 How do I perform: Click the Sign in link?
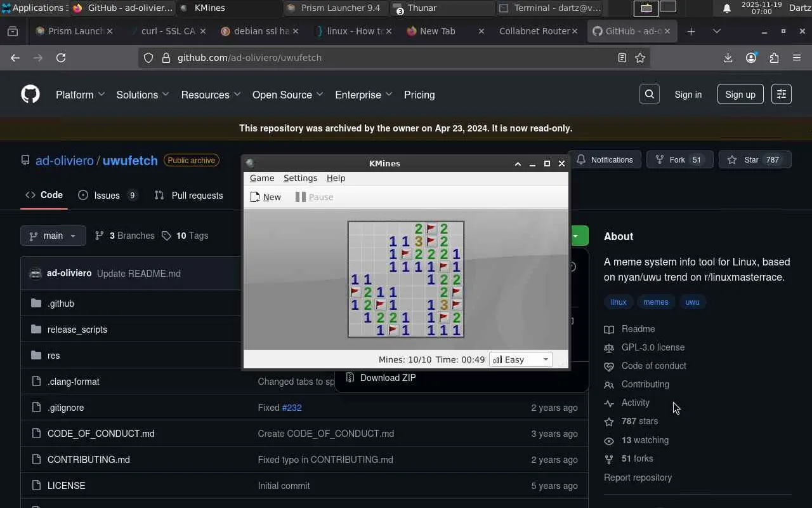coord(688,95)
